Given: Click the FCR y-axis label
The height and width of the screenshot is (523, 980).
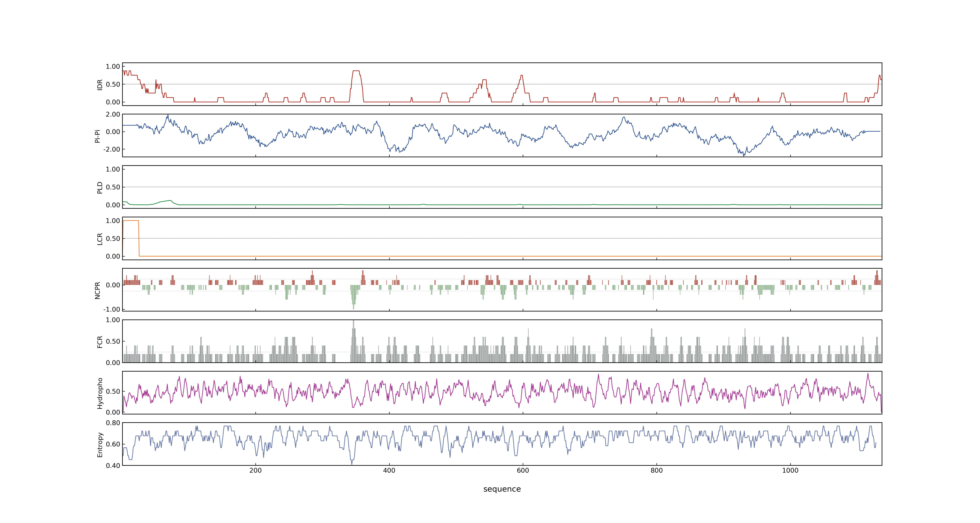Looking at the screenshot, I should (x=100, y=341).
